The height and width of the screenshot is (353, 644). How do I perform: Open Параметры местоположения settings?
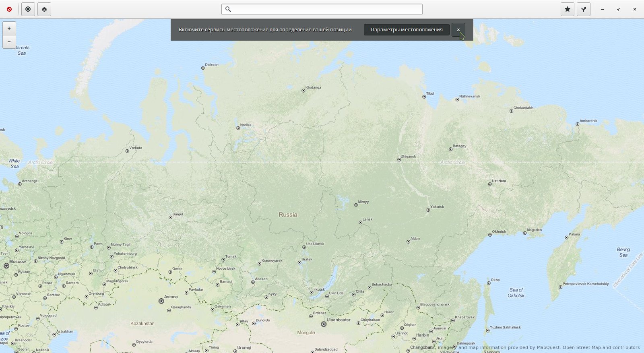(x=407, y=30)
